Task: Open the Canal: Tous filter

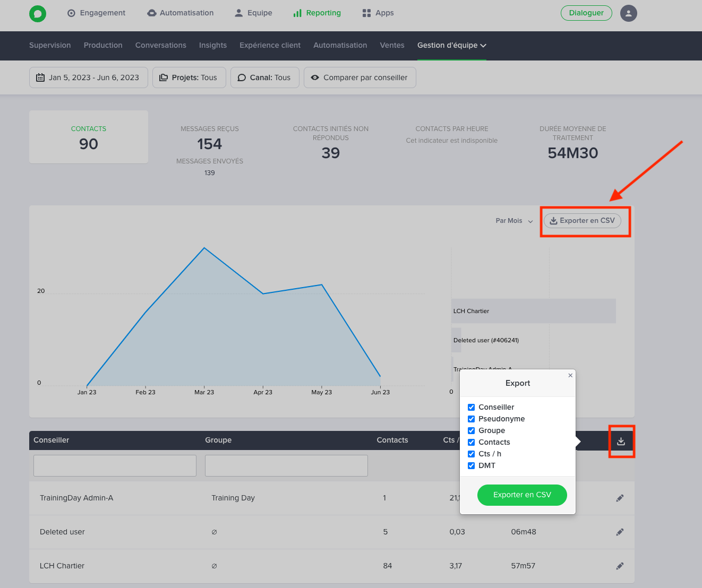Action: click(265, 77)
